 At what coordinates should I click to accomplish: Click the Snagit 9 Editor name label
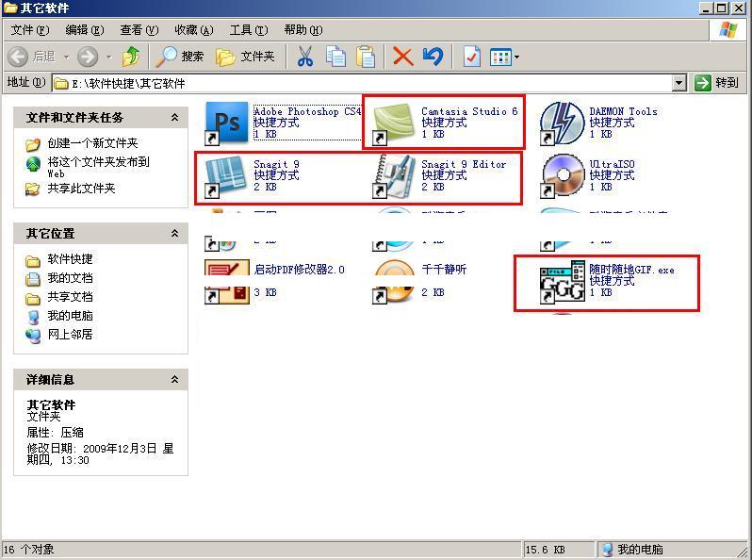pos(464,164)
